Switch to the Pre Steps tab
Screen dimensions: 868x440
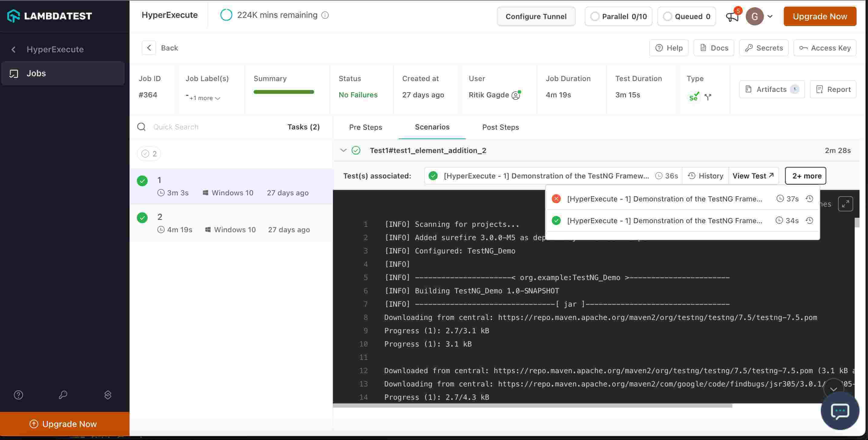click(365, 127)
